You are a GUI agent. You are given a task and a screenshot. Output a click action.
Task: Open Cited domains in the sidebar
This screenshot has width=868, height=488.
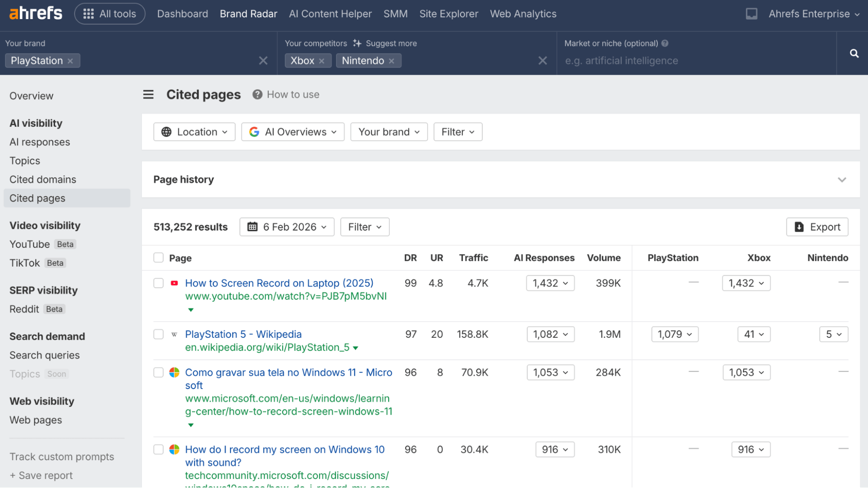coord(43,179)
